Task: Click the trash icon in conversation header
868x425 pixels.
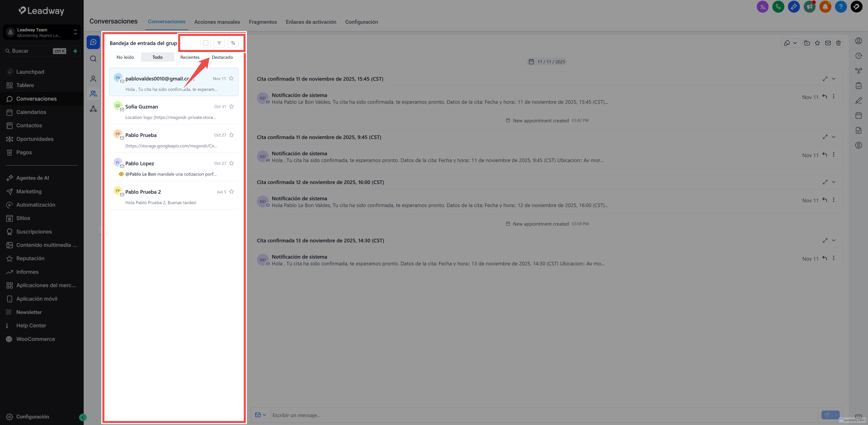Action: click(838, 43)
